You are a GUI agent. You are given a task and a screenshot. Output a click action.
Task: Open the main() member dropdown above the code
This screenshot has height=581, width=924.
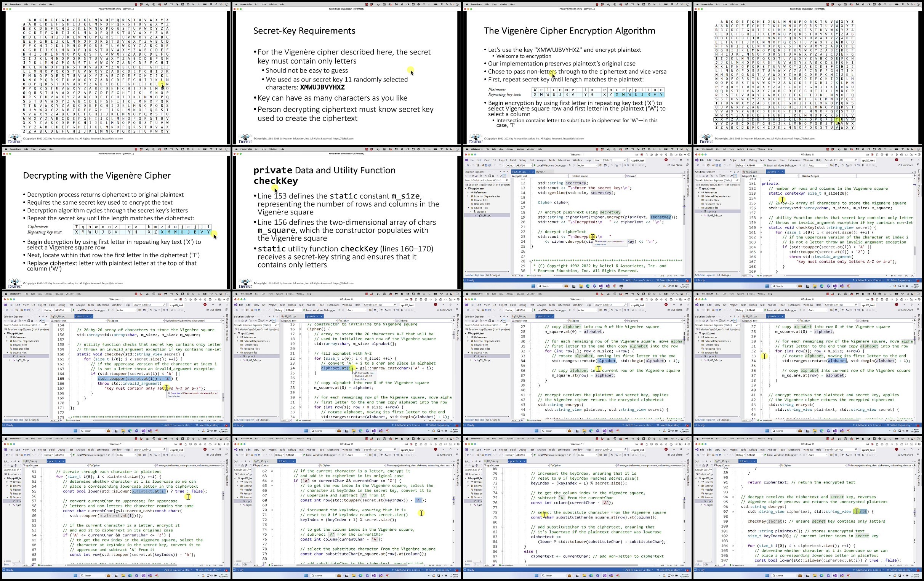click(654, 176)
